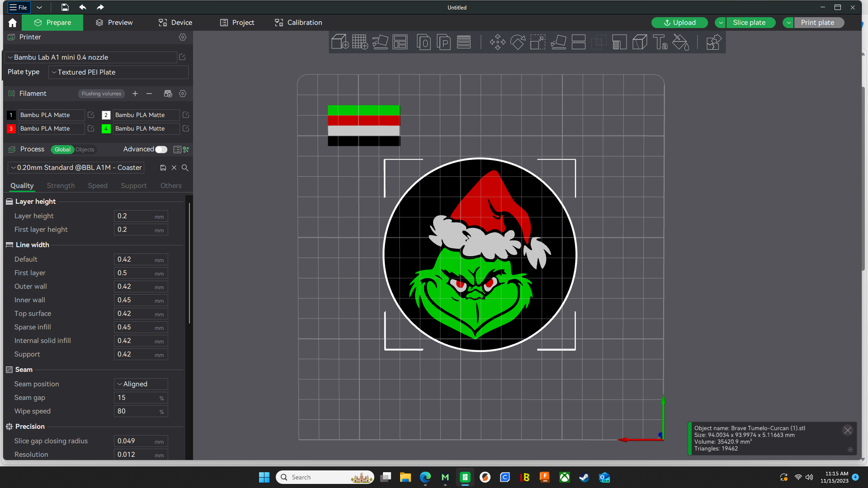Select the Support painting tool
The image size is (868, 488).
click(x=619, y=42)
